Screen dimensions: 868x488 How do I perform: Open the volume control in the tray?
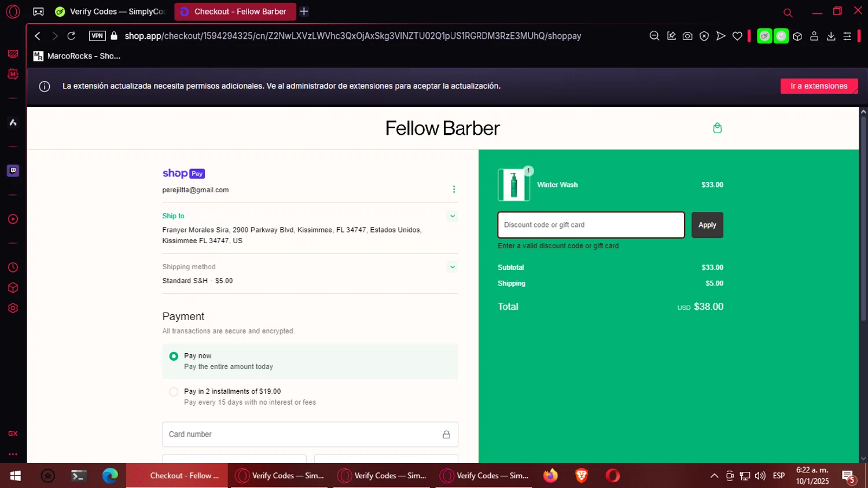760,476
